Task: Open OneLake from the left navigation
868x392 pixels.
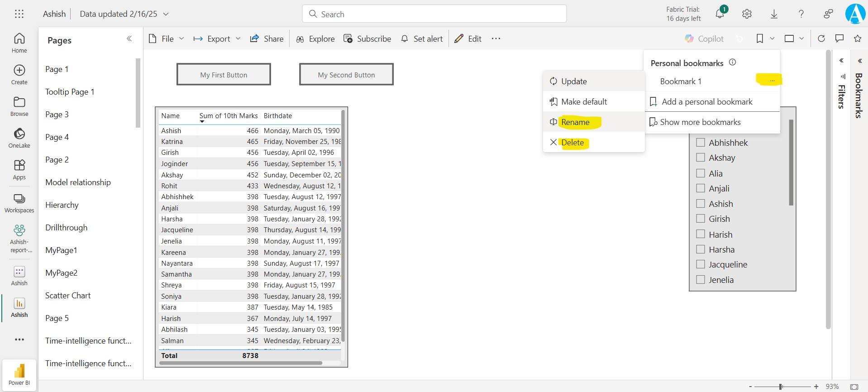Action: [x=19, y=138]
